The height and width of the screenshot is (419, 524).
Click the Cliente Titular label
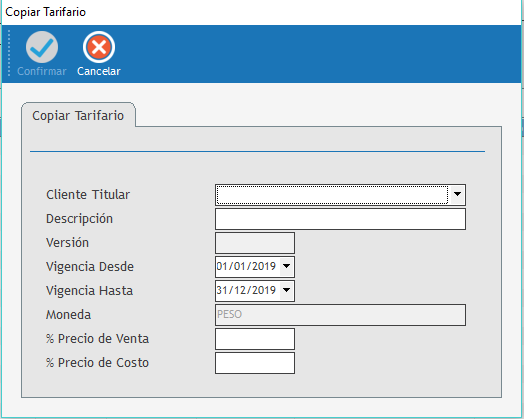point(88,194)
